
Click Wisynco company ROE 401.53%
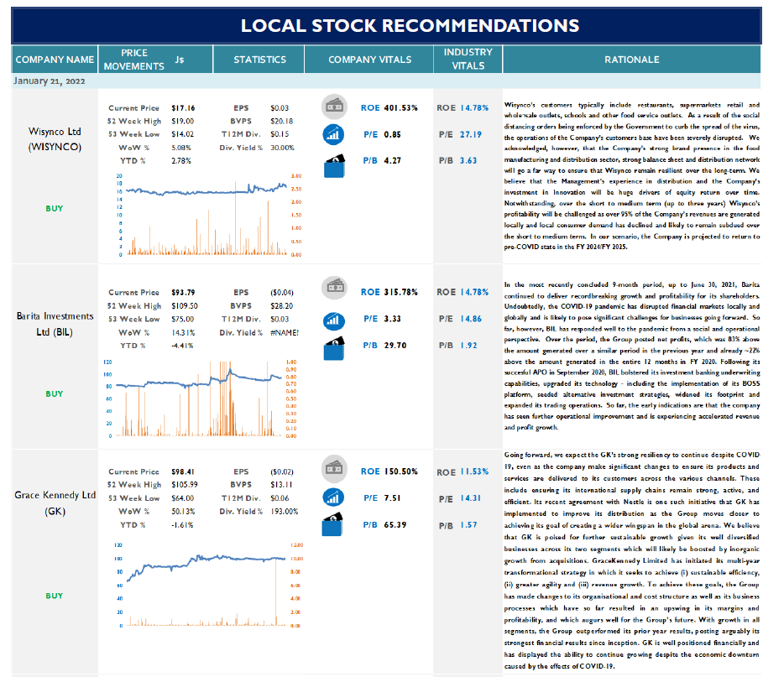[x=400, y=108]
